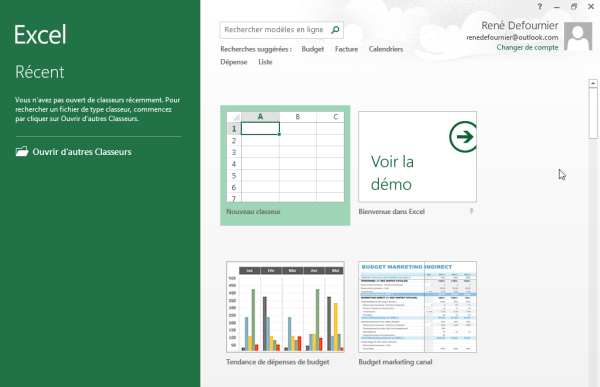Click the renedefournier@outlook.com email text
This screenshot has width=600, height=387.
(x=512, y=38)
